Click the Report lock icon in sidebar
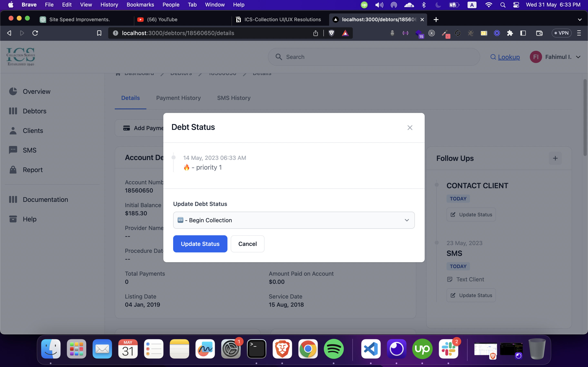 coord(13,170)
